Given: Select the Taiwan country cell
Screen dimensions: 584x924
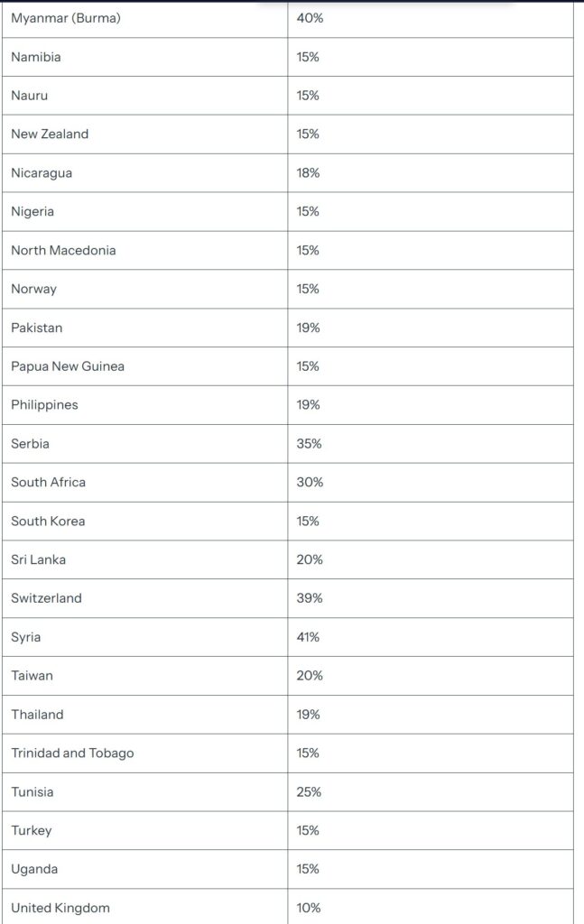Looking at the screenshot, I should point(32,676).
